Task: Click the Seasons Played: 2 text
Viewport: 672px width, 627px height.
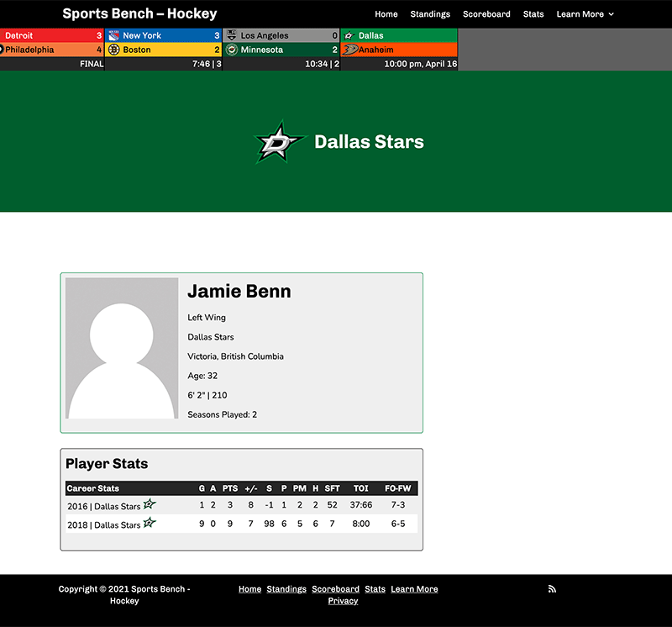Action: pos(222,414)
